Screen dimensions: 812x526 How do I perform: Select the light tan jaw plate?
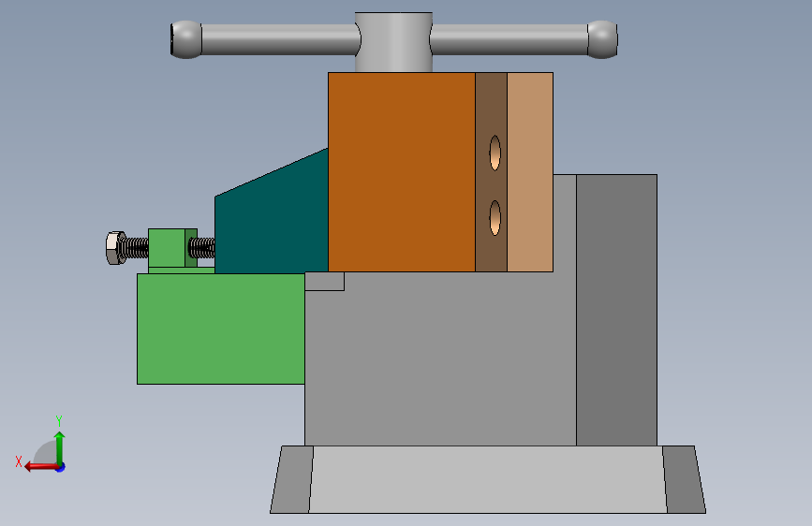(x=530, y=172)
